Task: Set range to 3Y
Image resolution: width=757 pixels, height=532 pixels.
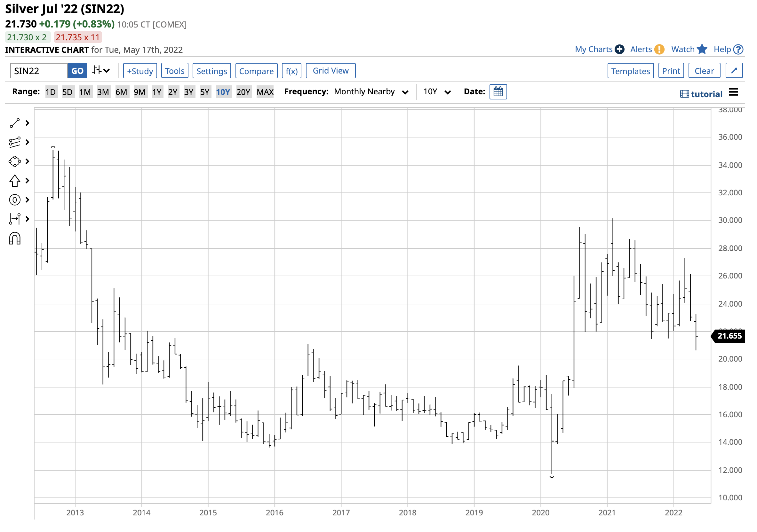Action: coord(189,92)
